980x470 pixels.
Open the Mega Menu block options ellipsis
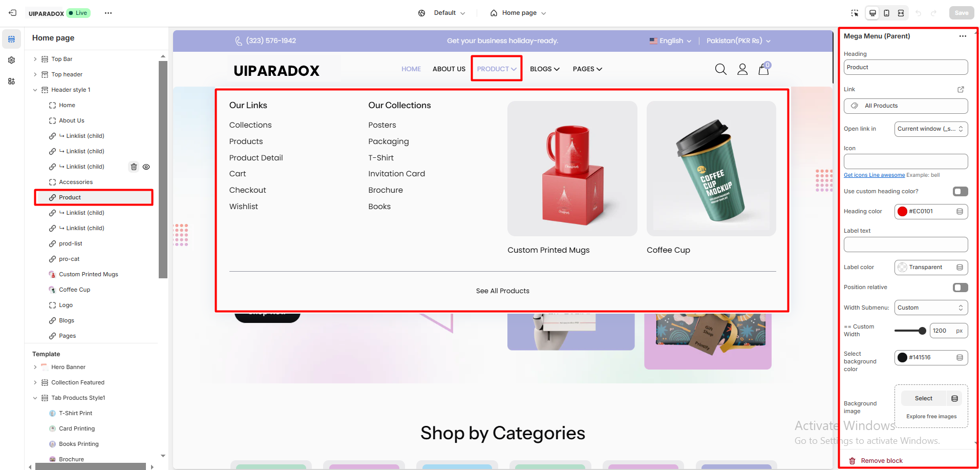click(x=963, y=36)
